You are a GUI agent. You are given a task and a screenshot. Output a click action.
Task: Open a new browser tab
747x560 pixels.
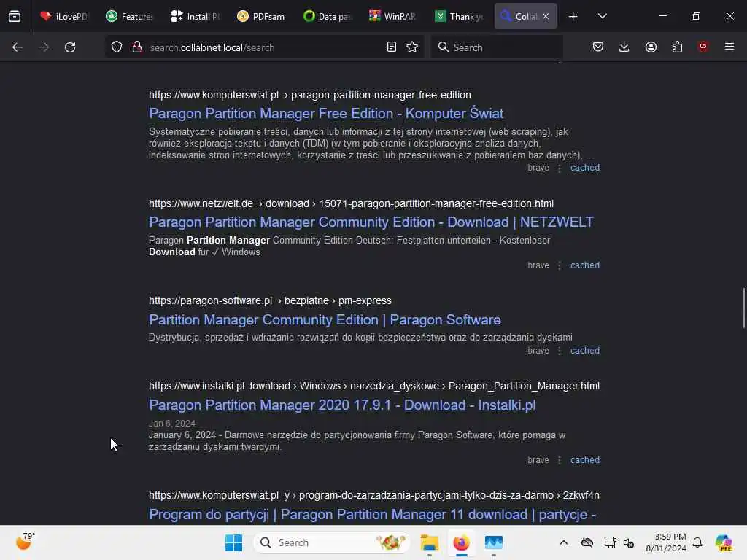pos(573,17)
